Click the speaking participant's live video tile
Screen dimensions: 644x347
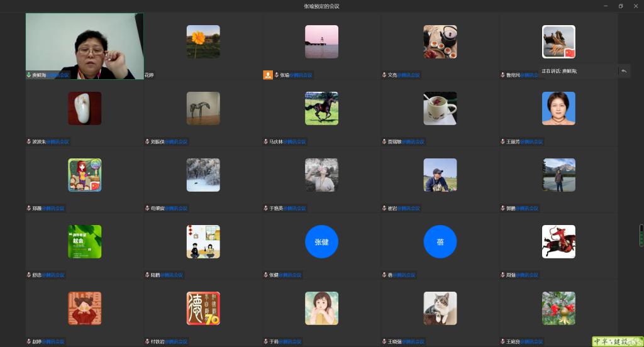(x=84, y=46)
